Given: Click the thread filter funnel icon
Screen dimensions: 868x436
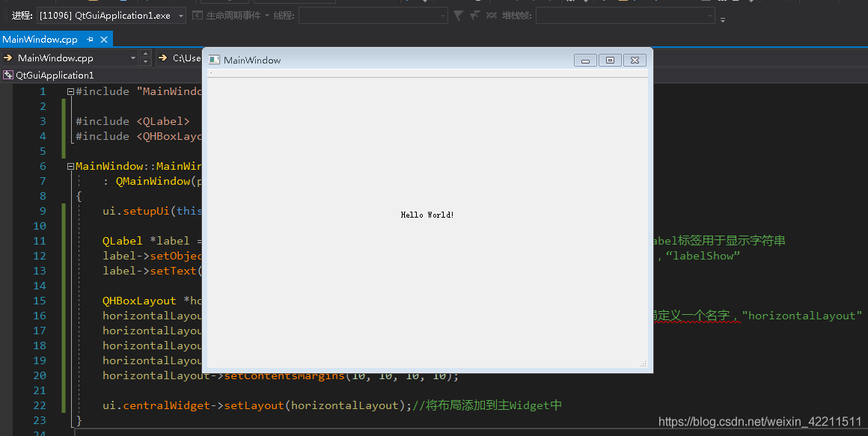Looking at the screenshot, I should click(x=458, y=16).
